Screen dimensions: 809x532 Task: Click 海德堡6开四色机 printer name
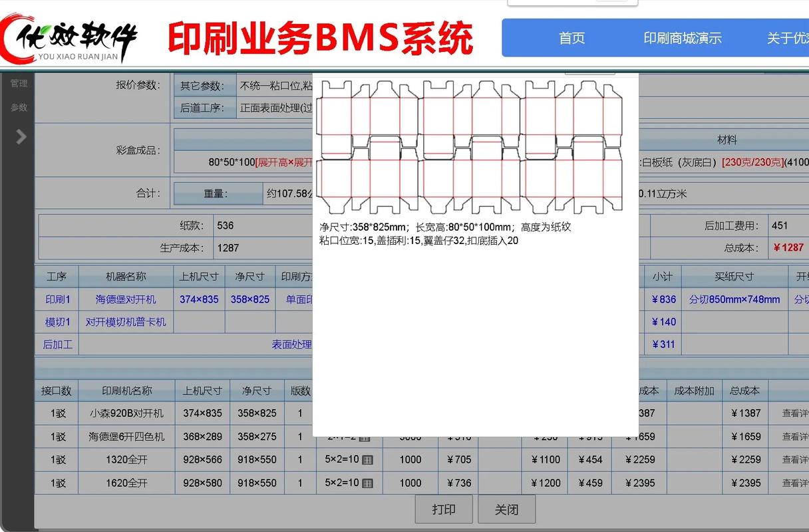pyautogui.click(x=126, y=437)
